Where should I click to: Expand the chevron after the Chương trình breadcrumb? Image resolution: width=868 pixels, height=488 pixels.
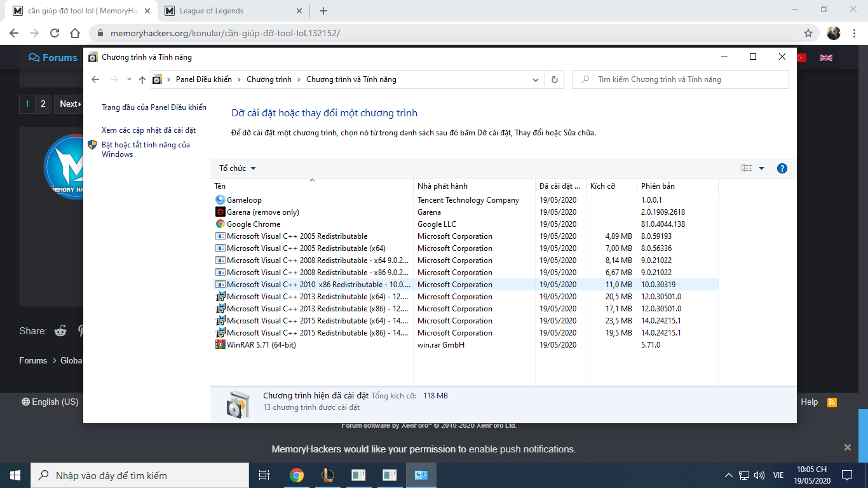click(299, 79)
